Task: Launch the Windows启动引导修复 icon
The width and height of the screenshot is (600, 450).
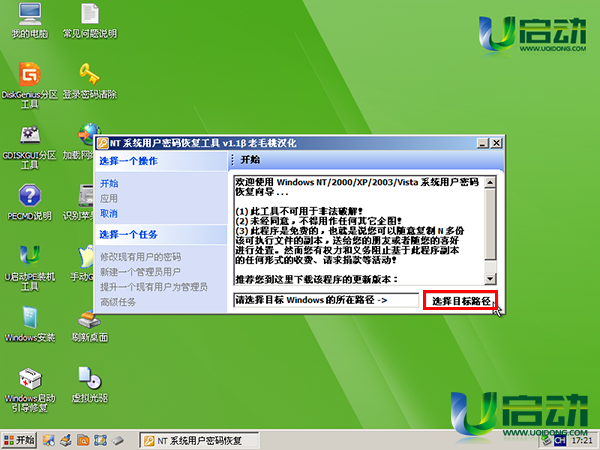Action: pos(30,390)
